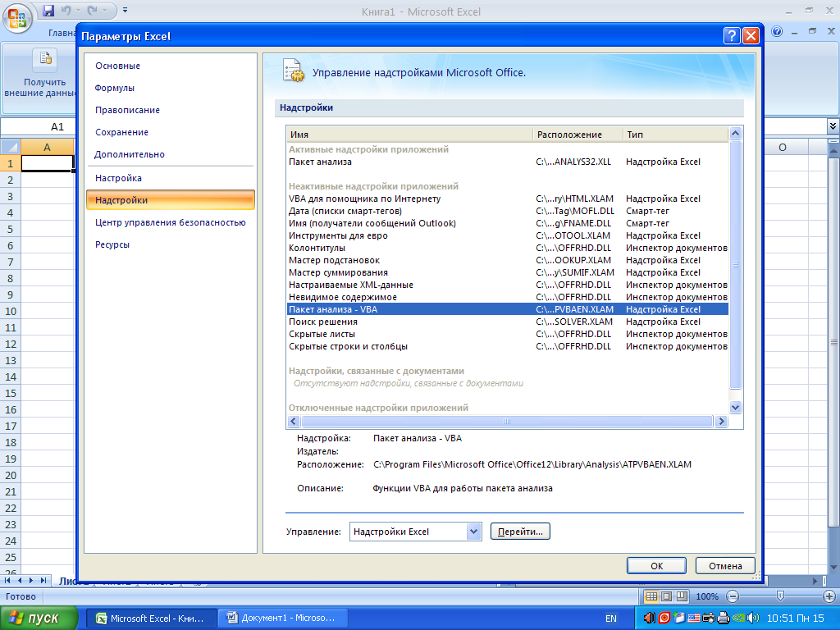This screenshot has width=840, height=630.
Task: Select Дата (списки смарт-тегов) row
Action: (x=507, y=211)
